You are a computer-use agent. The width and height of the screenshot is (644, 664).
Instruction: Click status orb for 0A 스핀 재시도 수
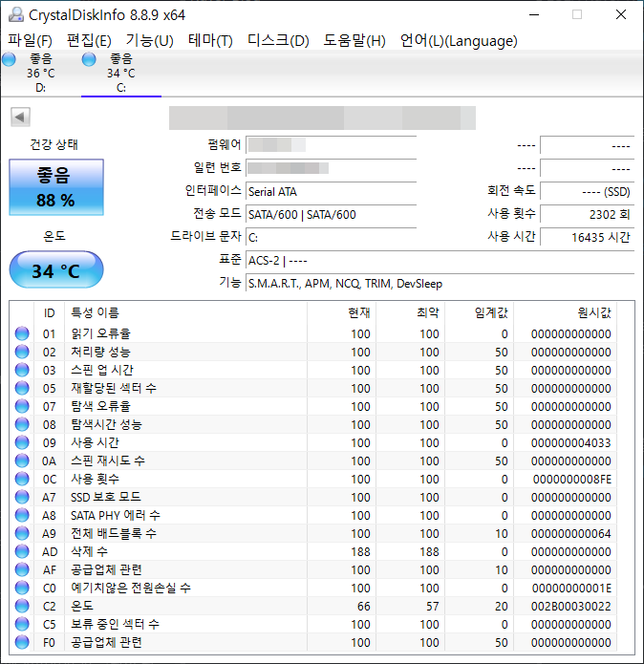click(x=22, y=461)
